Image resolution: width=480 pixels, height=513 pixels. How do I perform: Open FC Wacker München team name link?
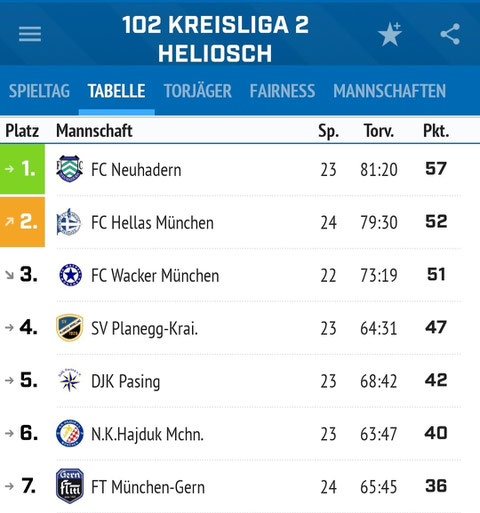[155, 276]
